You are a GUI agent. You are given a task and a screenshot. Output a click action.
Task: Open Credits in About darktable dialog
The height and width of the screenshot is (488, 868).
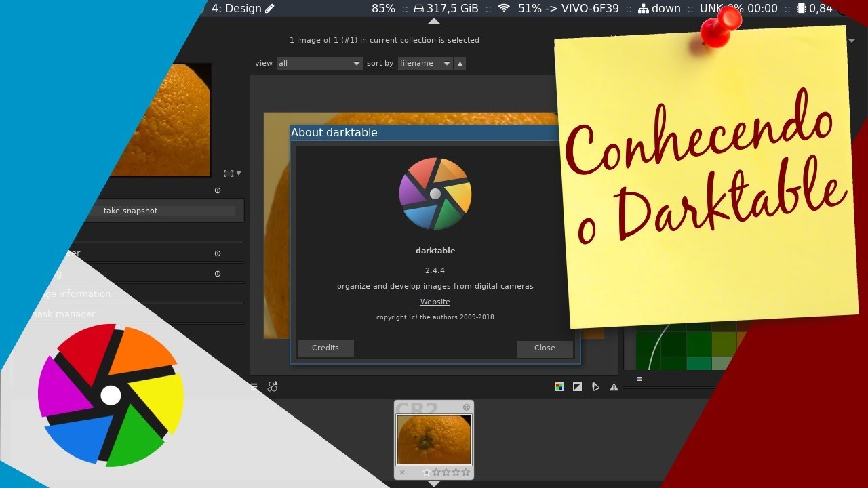pyautogui.click(x=325, y=348)
